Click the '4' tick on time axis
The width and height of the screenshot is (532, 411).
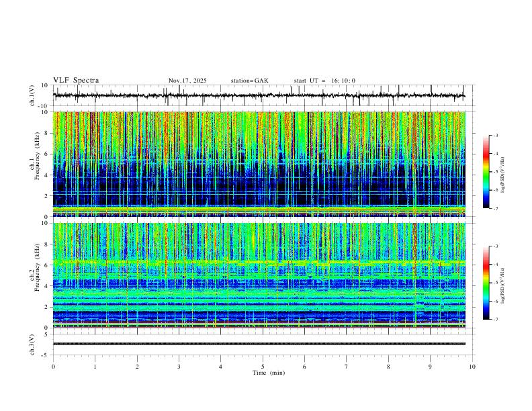221,367
